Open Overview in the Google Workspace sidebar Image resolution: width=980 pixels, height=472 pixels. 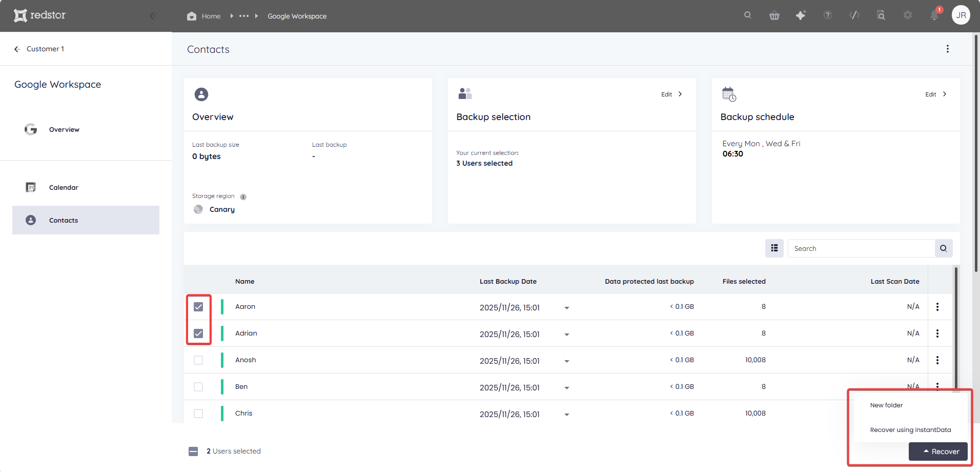[x=64, y=130]
